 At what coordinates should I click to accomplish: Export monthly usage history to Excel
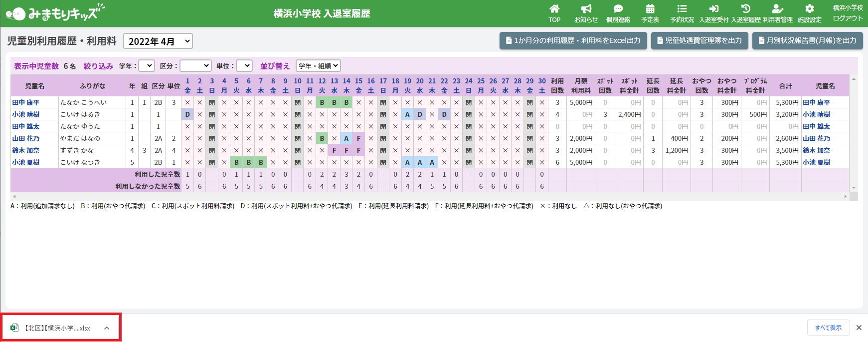pos(573,40)
